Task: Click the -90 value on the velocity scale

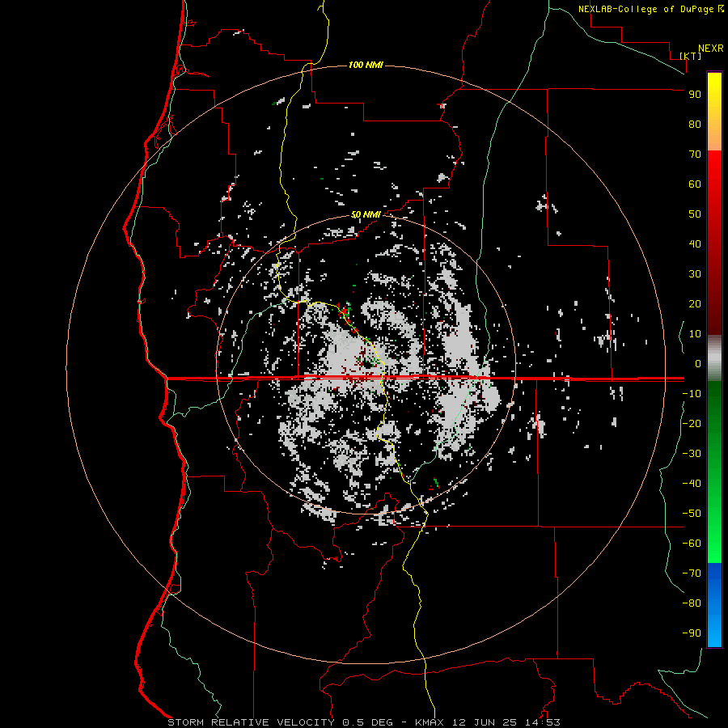Action: pyautogui.click(x=692, y=633)
